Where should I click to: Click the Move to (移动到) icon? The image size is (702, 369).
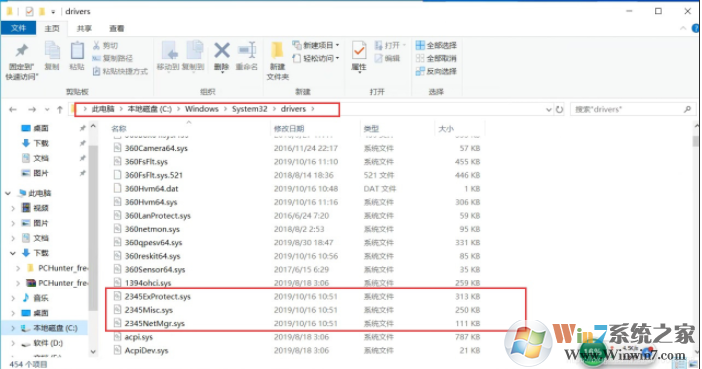click(x=169, y=51)
